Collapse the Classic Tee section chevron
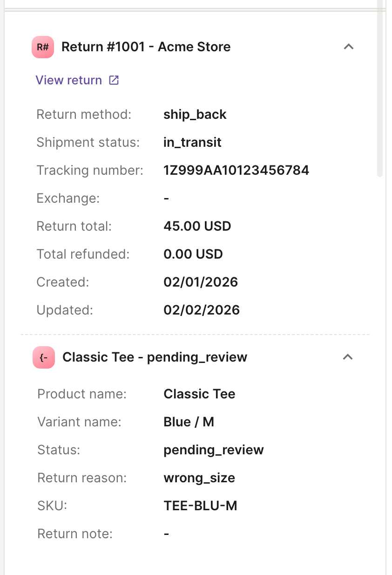Screen dimensions: 392x575 [348, 357]
